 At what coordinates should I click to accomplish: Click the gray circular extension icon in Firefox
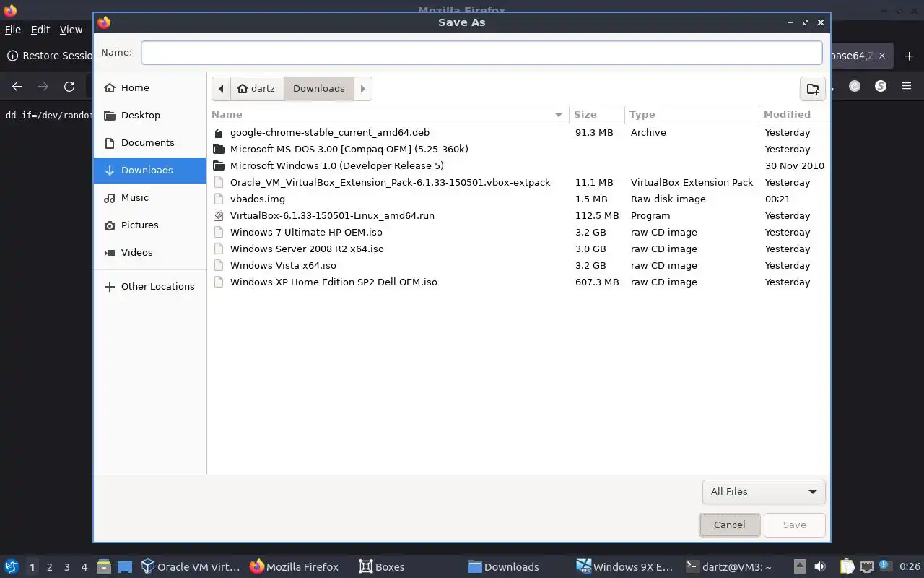pos(855,86)
